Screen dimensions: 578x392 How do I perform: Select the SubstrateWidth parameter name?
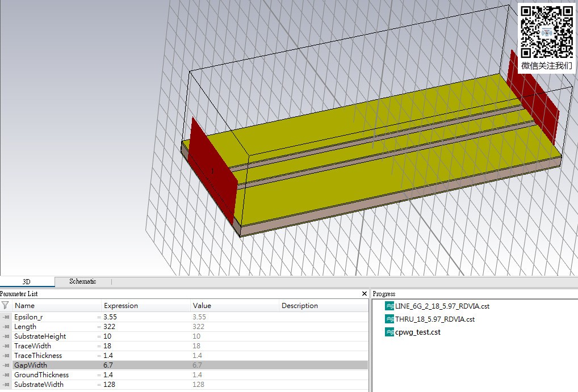click(x=39, y=384)
